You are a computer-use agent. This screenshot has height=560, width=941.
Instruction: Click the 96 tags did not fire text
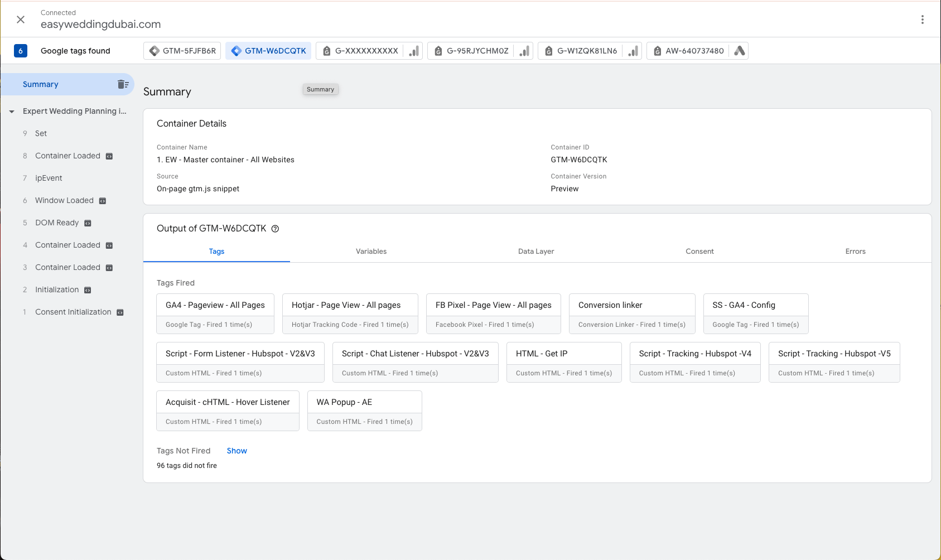(x=187, y=466)
